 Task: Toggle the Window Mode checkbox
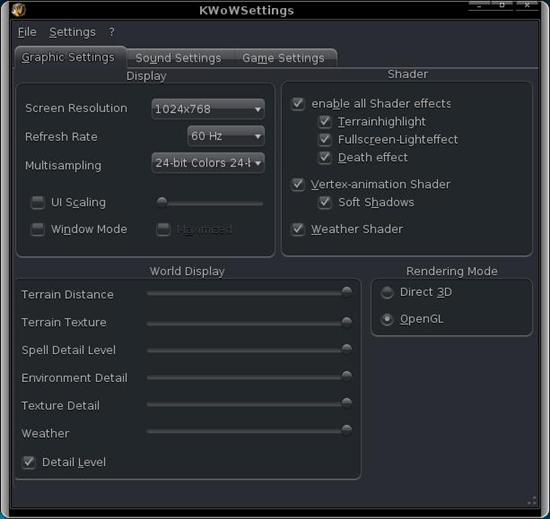(38, 229)
